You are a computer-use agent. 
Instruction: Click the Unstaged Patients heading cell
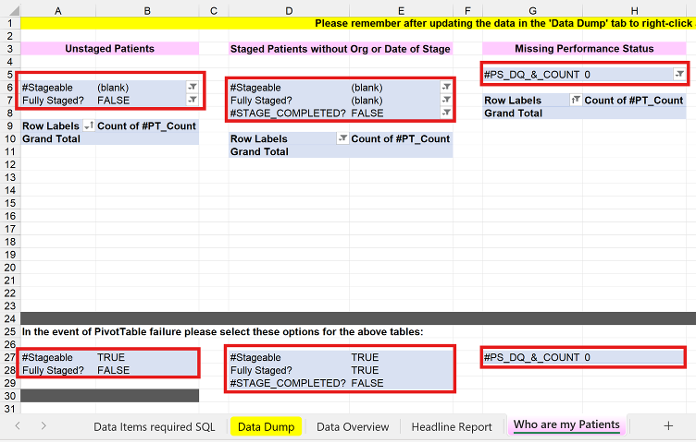click(x=110, y=48)
